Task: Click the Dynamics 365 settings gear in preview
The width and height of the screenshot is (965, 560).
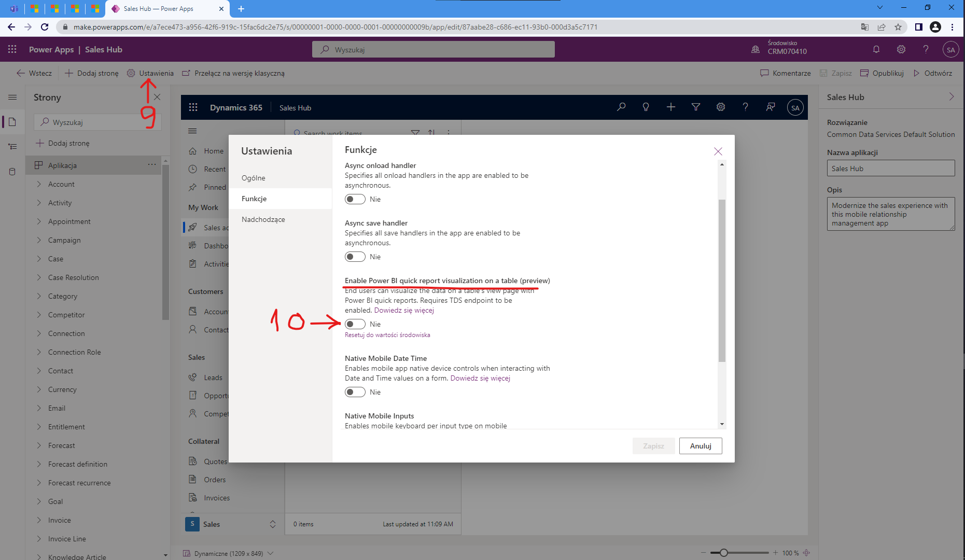Action: pyautogui.click(x=721, y=107)
